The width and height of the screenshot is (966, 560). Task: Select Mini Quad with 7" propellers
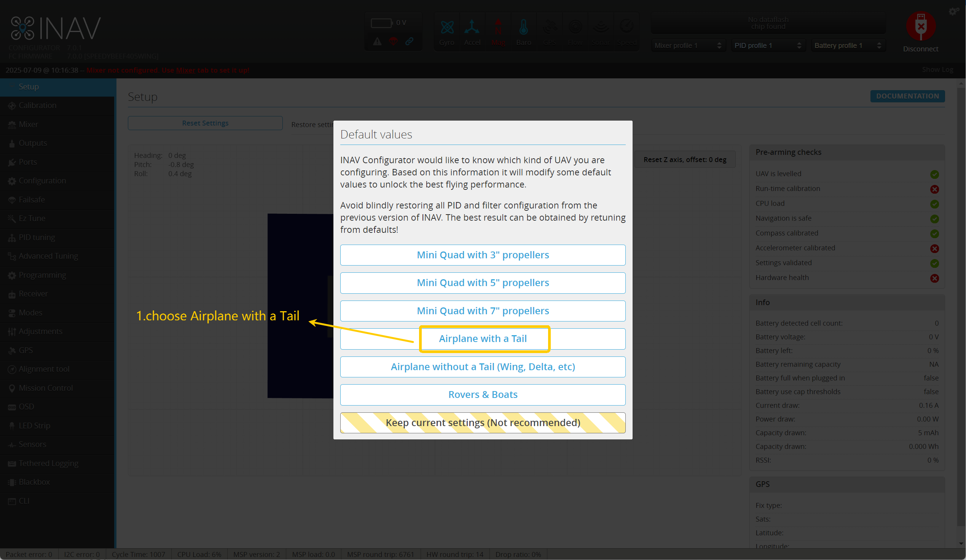(483, 311)
